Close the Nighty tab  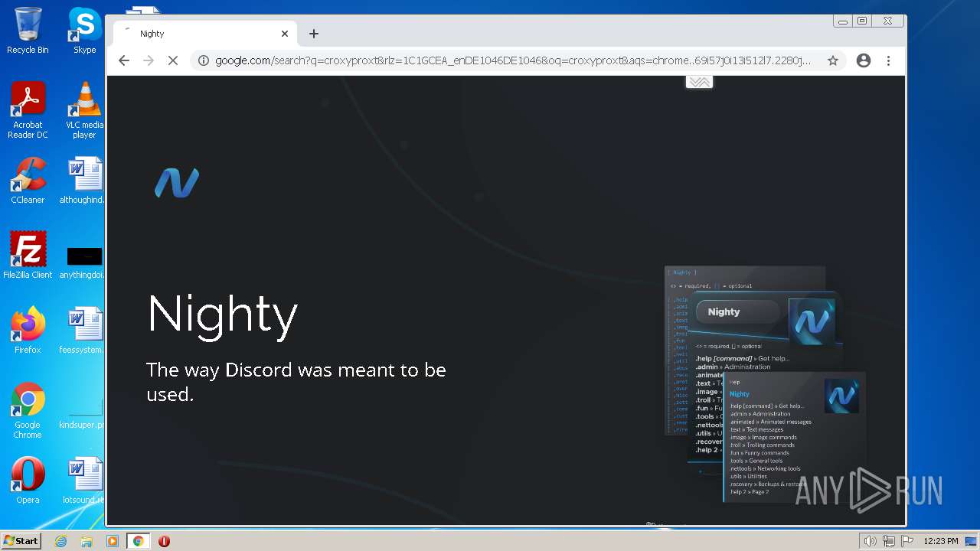[x=285, y=34]
